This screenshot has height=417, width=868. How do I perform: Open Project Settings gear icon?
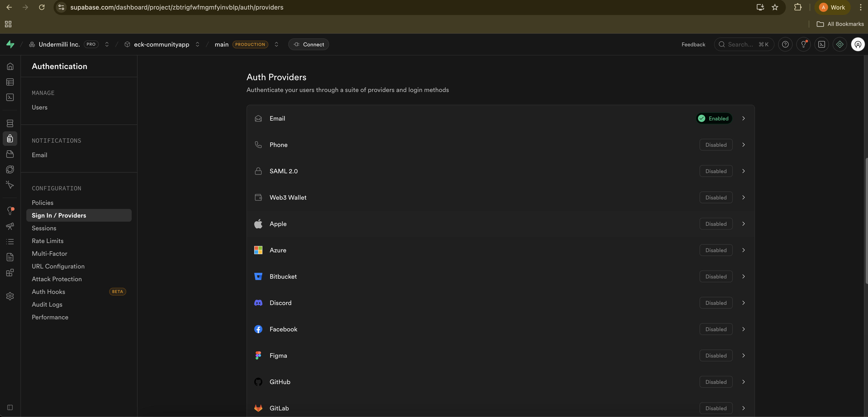10,296
